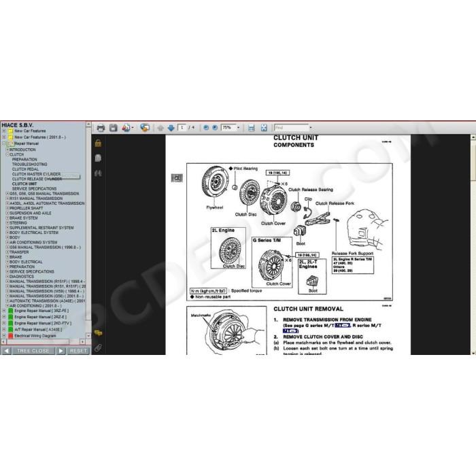Select SUPPLEMENTAL RESTRAINT SYSTEM item

41,228
